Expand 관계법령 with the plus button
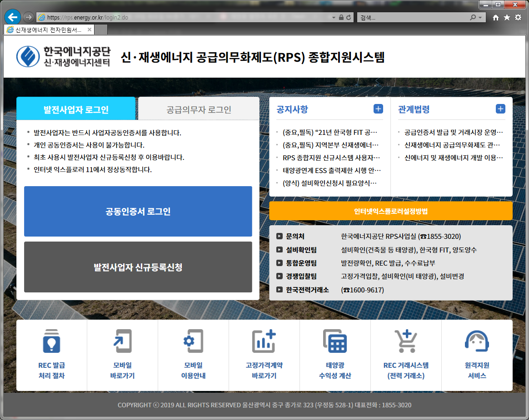529x420 pixels. point(500,109)
